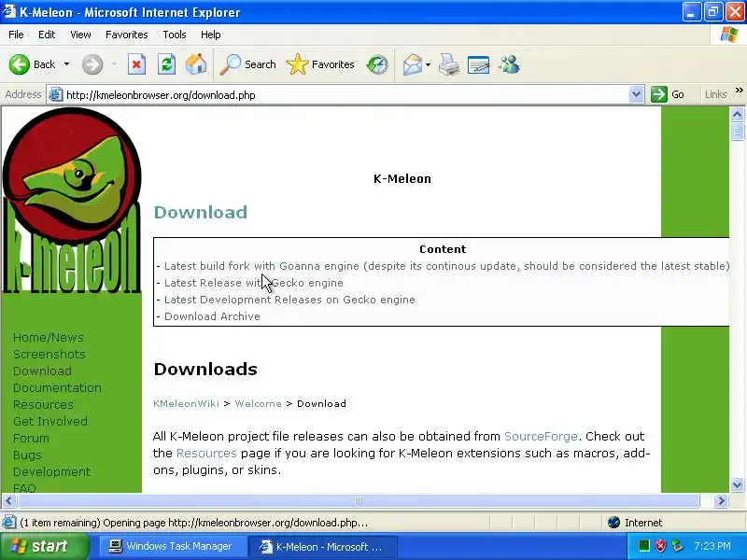Open Latest build fork with Goanna link
The image size is (747, 560).
[446, 266]
